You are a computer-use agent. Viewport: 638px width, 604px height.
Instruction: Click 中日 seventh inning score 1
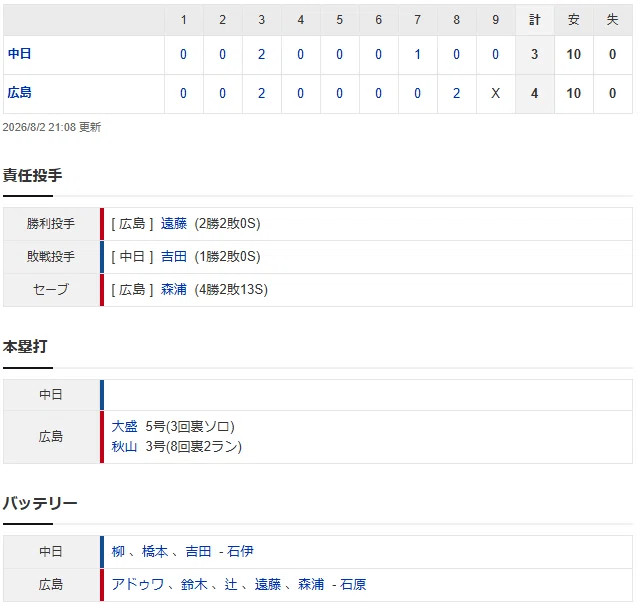(x=417, y=55)
